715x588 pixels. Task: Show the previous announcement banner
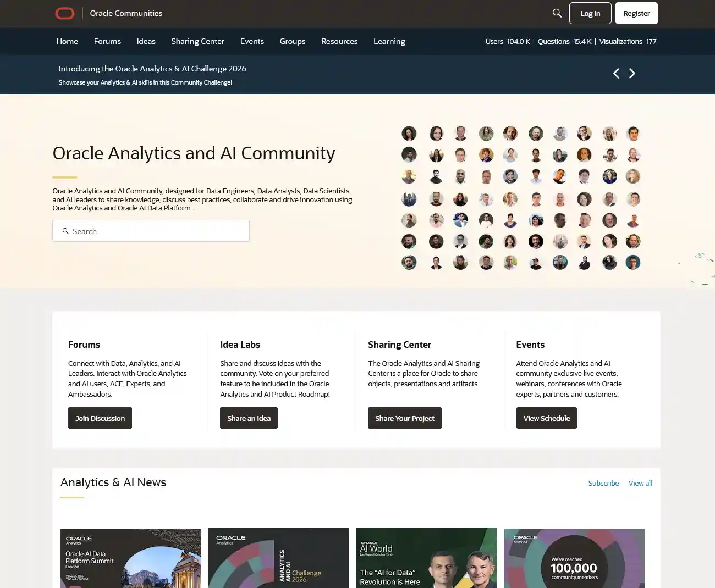616,74
